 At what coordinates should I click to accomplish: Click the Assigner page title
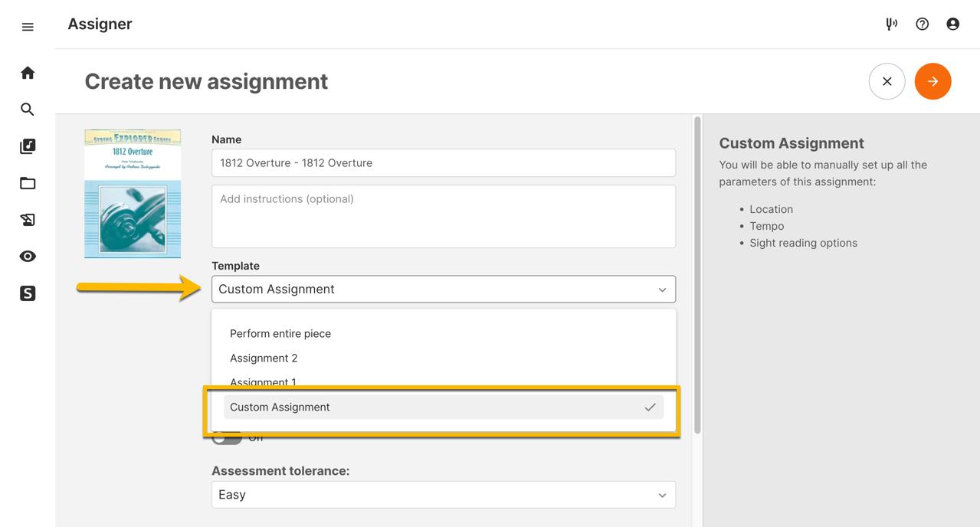[100, 25]
